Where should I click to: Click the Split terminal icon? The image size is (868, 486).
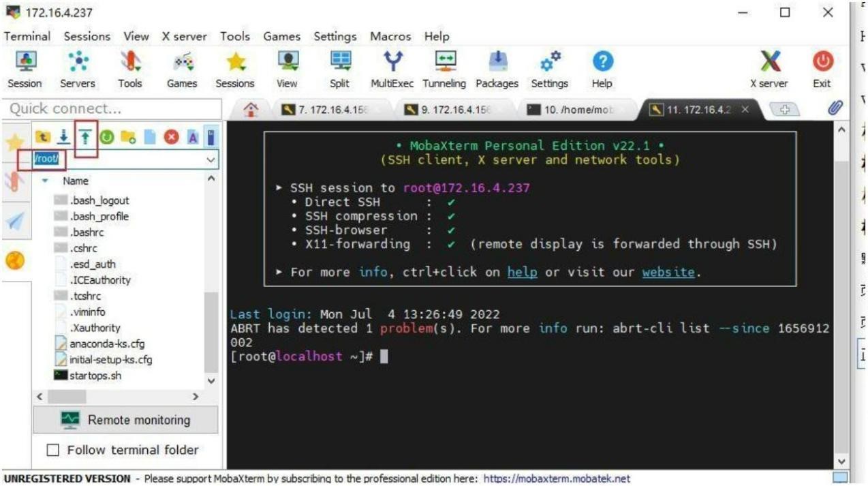tap(339, 70)
